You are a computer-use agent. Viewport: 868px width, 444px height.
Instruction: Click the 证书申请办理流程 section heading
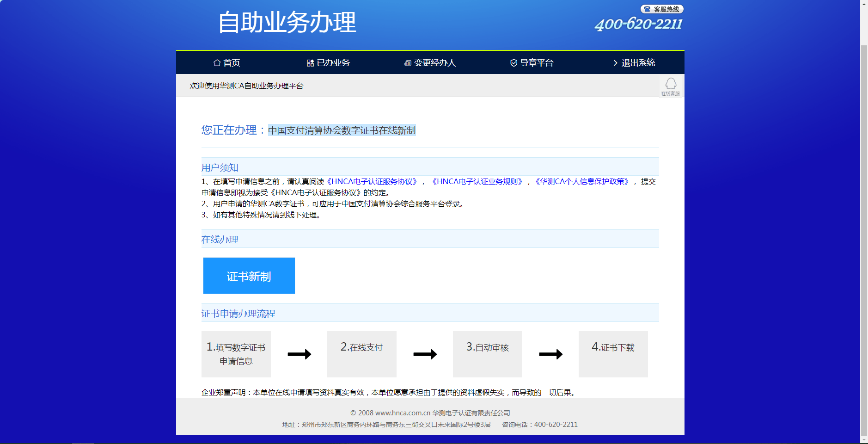[x=238, y=314]
